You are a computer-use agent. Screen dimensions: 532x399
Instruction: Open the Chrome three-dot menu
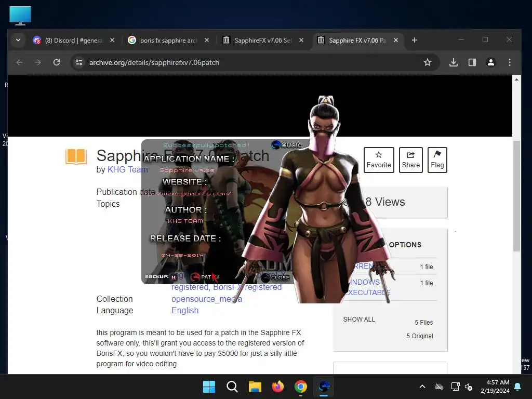[x=509, y=62]
